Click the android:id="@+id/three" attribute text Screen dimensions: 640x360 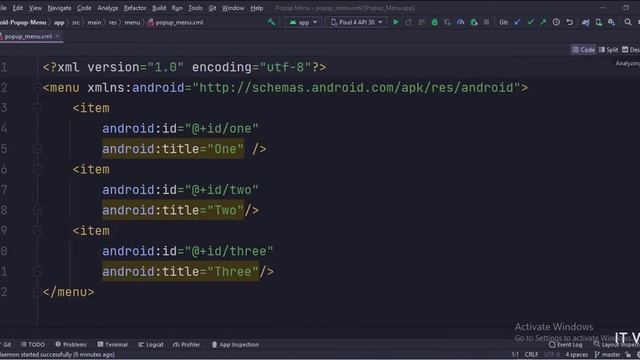187,251
